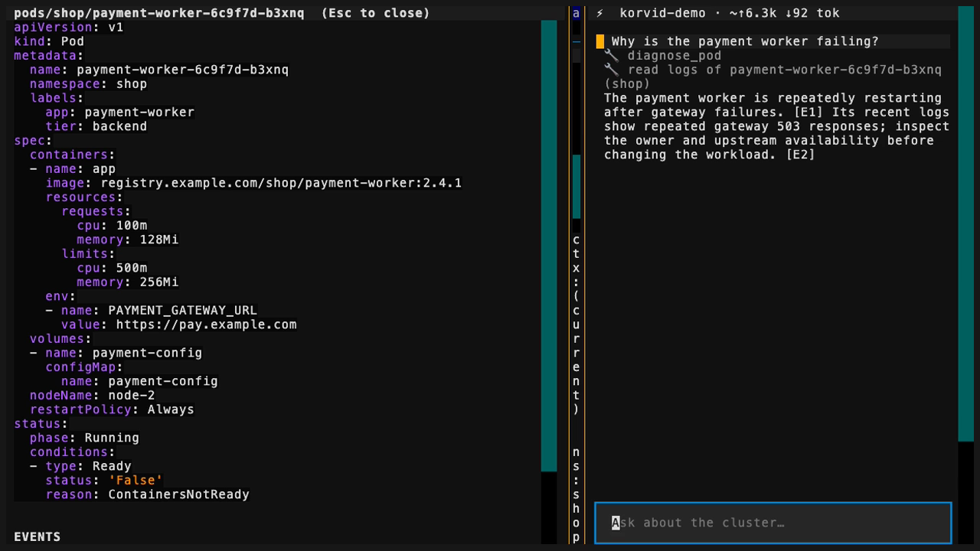Click the wrench icon beside diagnose_pod

tap(611, 55)
